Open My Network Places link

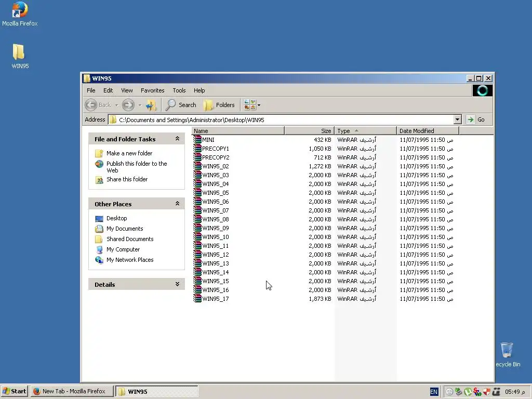(129, 260)
